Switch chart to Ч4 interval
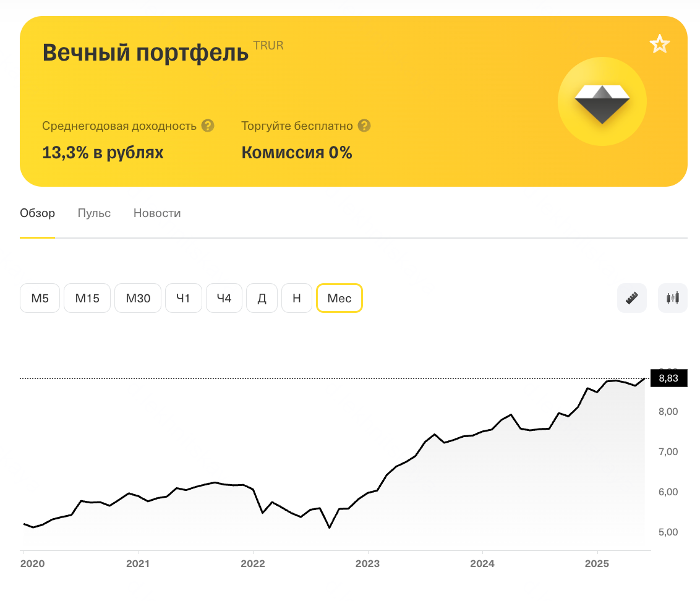Screen dimensions: 700x601 click(224, 298)
